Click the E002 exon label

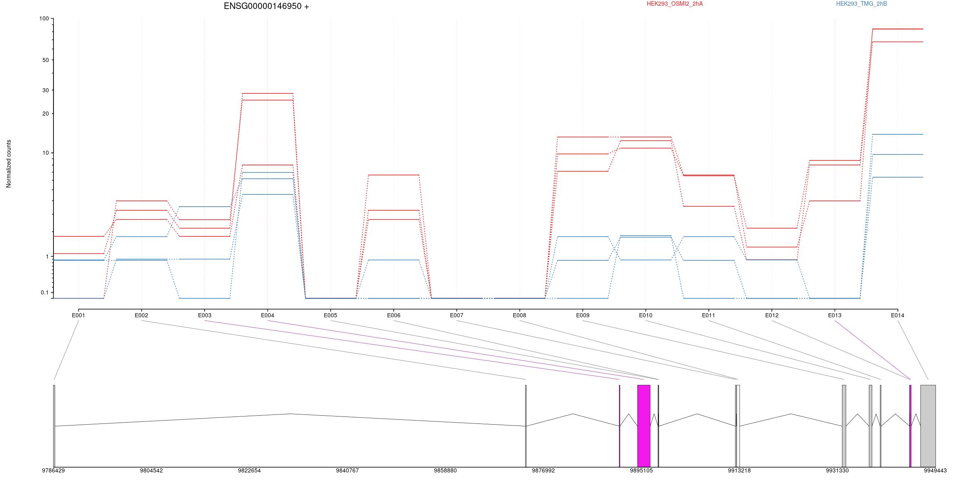pos(141,315)
